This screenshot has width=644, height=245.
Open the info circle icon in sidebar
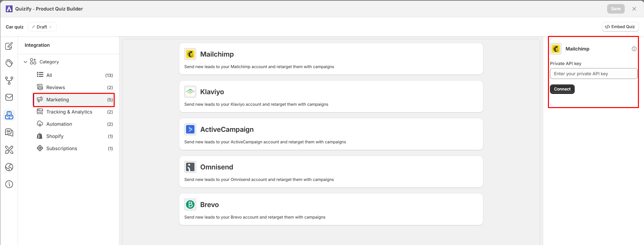(x=9, y=184)
